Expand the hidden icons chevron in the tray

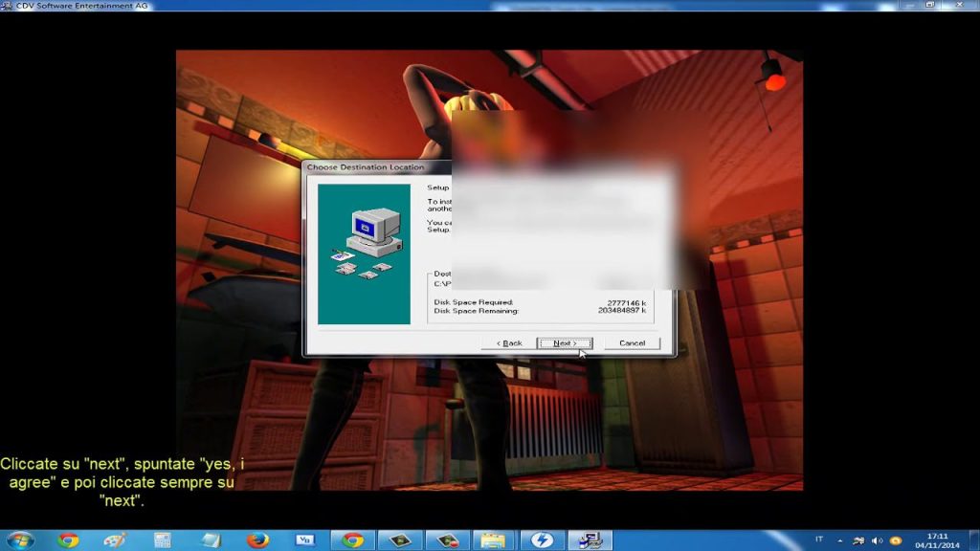point(839,540)
